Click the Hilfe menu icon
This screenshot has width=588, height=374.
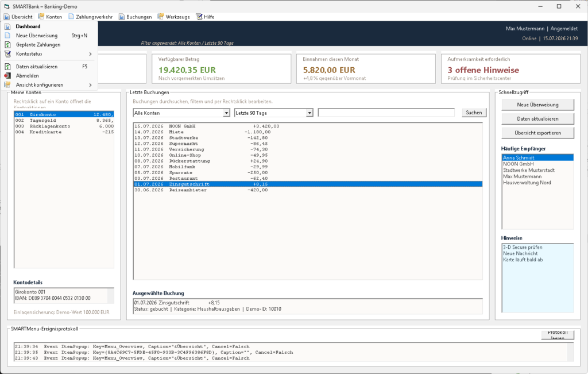(199, 17)
